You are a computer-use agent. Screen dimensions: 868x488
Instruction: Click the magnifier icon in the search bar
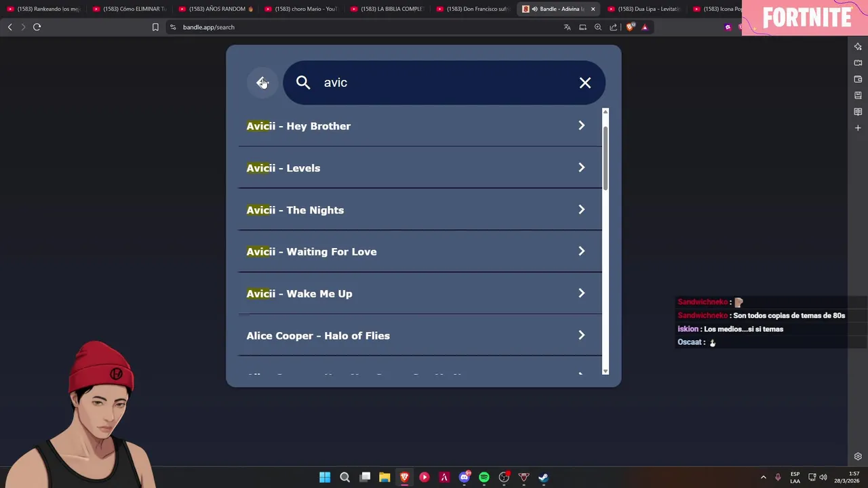303,83
